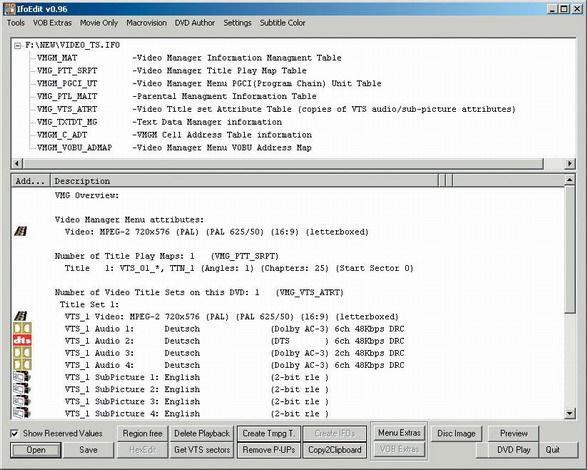Open the Subtitle Color menu

pos(283,23)
